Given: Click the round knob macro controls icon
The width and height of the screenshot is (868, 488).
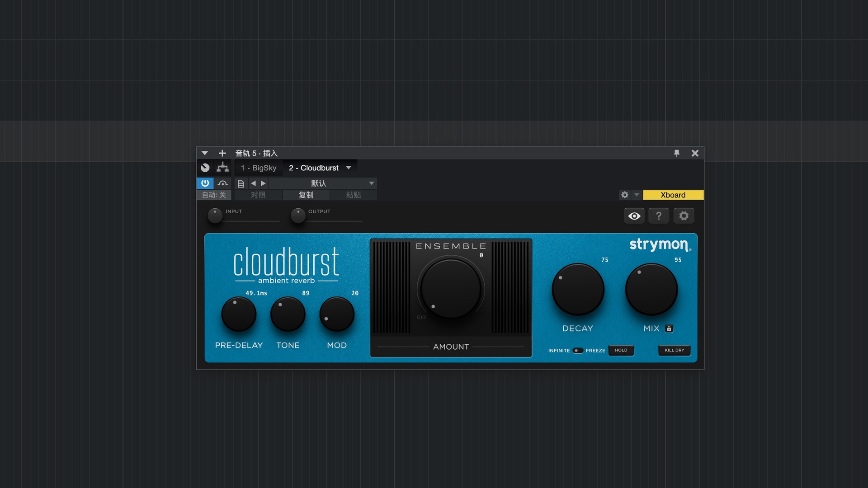Looking at the screenshot, I should coord(205,168).
